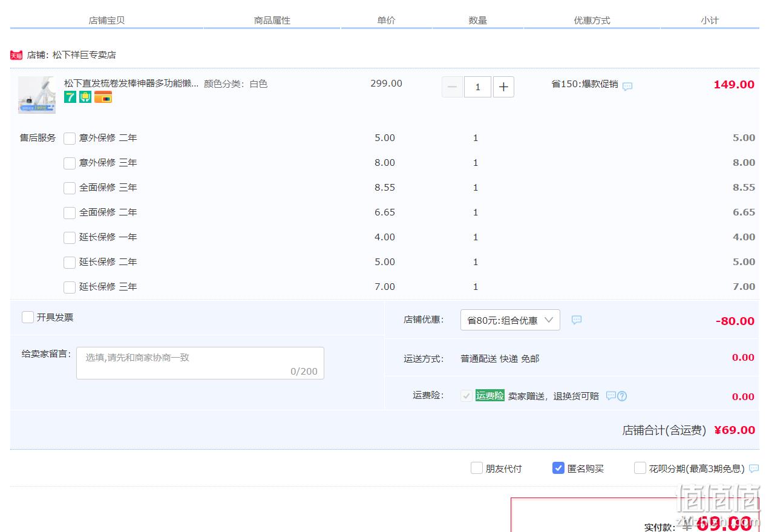Click the comment bubble in the 运费险 row
Viewport: 766px width, 532px height.
611,396
